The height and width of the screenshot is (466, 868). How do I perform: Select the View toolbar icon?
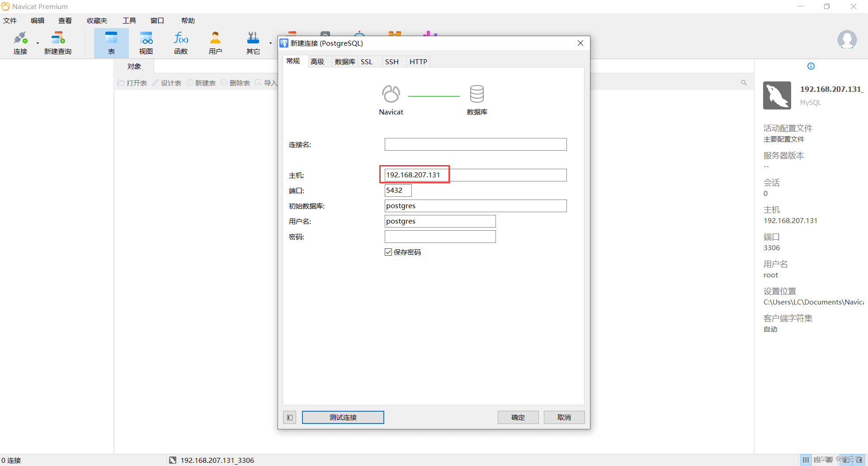click(x=146, y=43)
